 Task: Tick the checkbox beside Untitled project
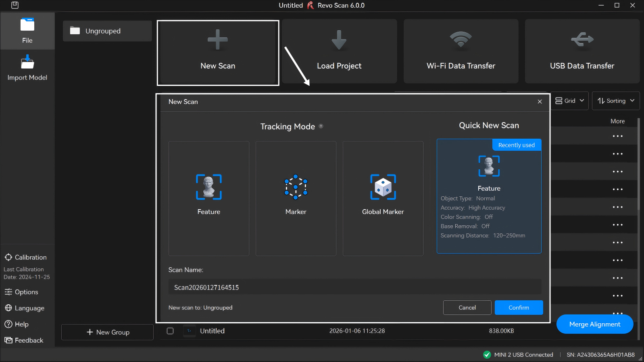170,331
